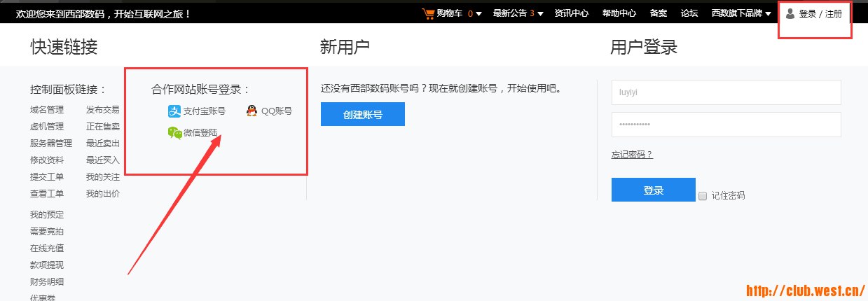Select 备案 in the top navigation
This screenshot has width=868, height=301.
pyautogui.click(x=658, y=13)
